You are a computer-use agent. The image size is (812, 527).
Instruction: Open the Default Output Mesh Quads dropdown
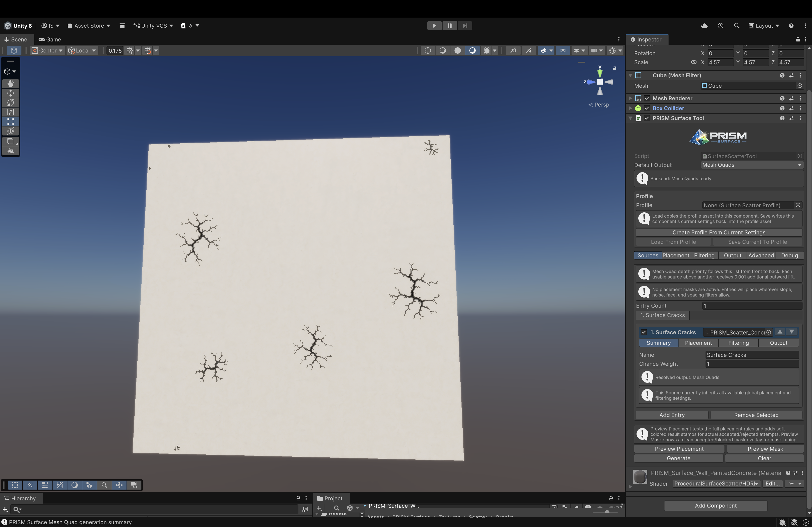click(x=752, y=165)
